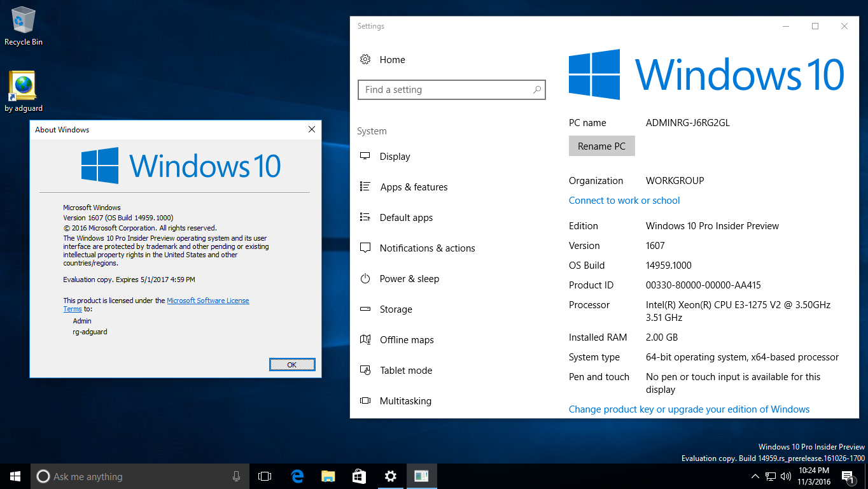The image size is (868, 489).
Task: Click the WORKGROUP organization value
Action: [x=675, y=180]
